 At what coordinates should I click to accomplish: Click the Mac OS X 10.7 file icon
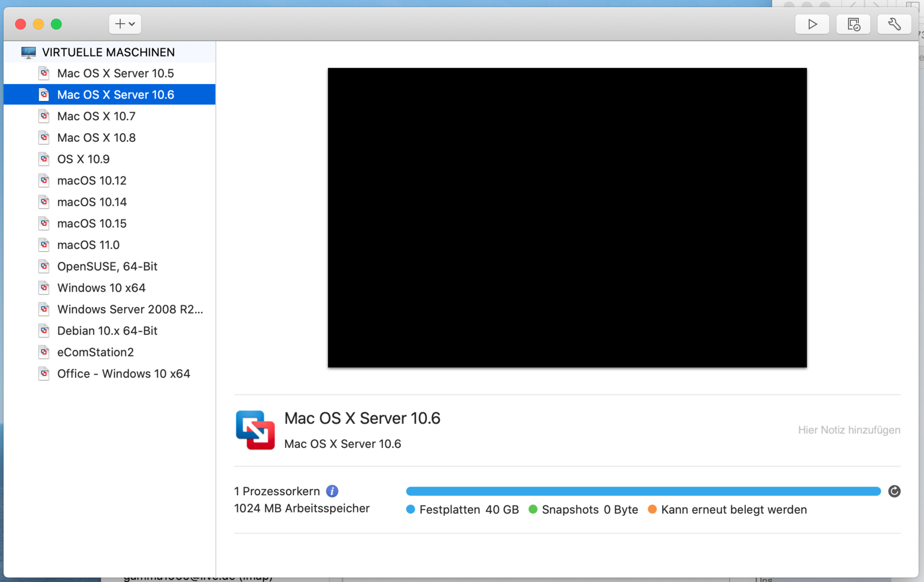point(44,116)
